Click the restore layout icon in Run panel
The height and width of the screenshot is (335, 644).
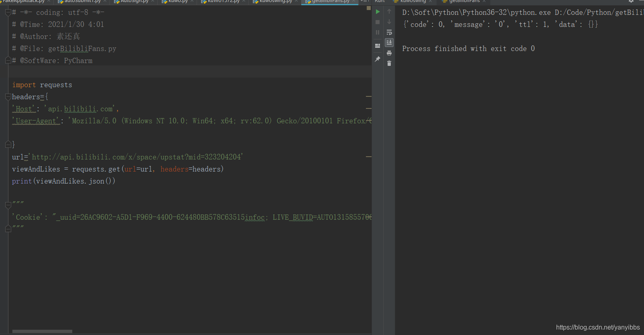[378, 46]
